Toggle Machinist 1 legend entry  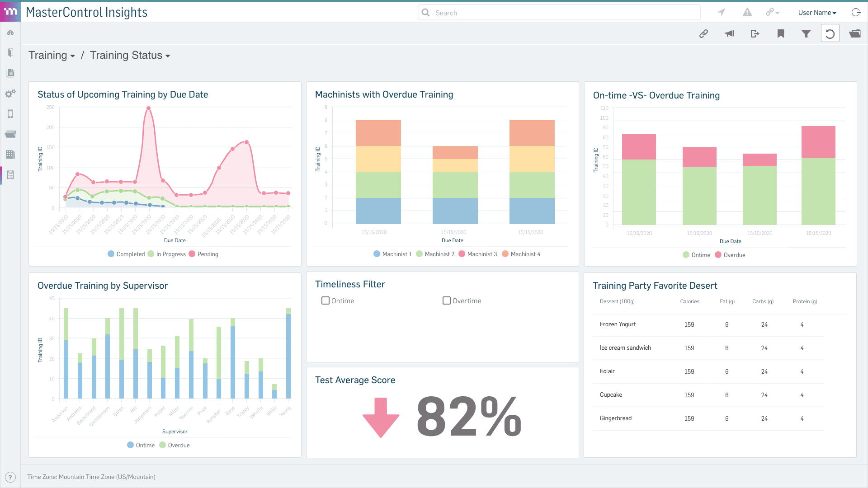[x=392, y=254]
